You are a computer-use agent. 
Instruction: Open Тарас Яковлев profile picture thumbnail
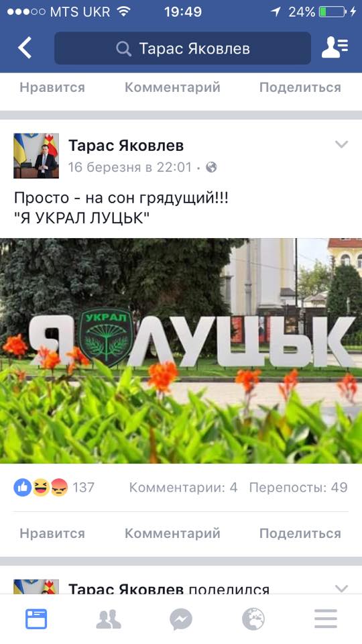click(x=36, y=156)
